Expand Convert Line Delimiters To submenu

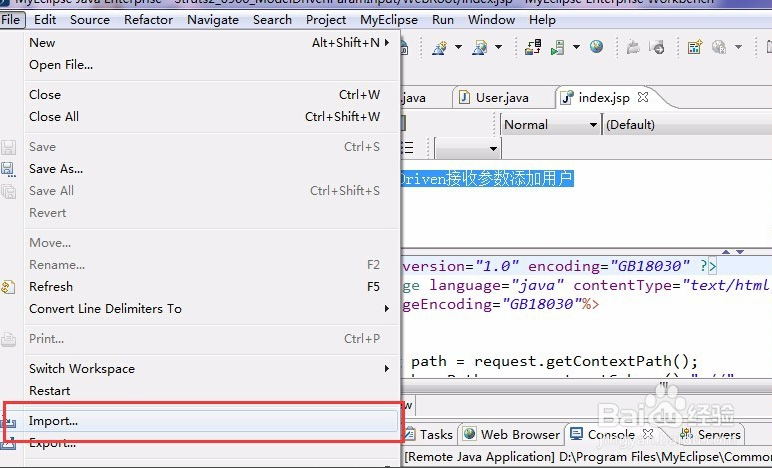(x=211, y=309)
